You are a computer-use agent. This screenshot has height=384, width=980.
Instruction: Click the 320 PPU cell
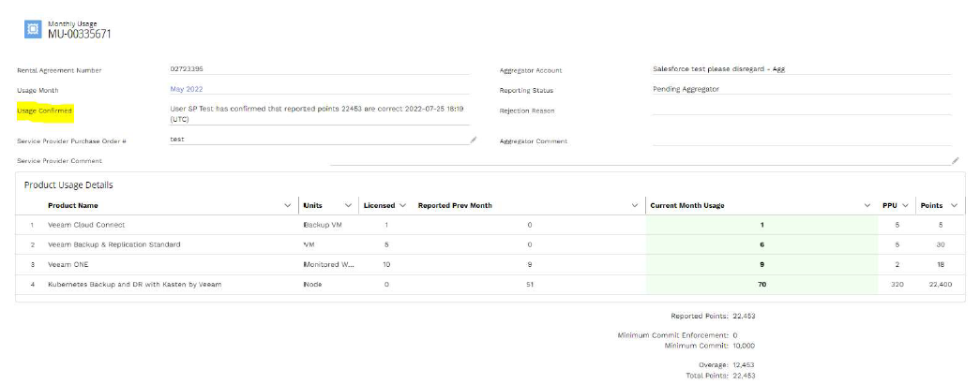point(897,285)
